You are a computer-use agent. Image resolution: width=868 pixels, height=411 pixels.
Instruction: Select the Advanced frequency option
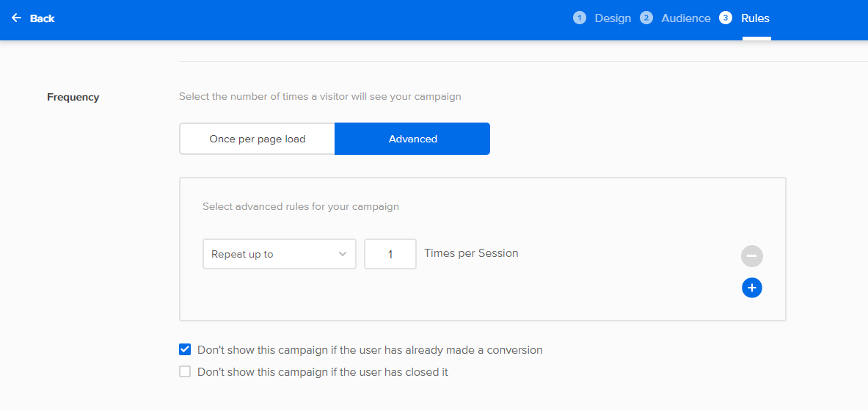click(412, 139)
